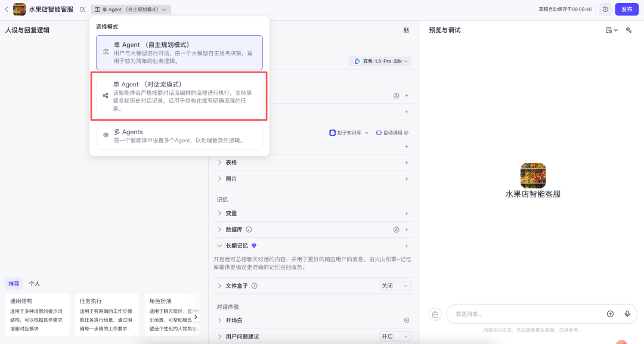Select 单 Agent（对话流模式） option
The height and width of the screenshot is (344, 644).
tap(179, 95)
